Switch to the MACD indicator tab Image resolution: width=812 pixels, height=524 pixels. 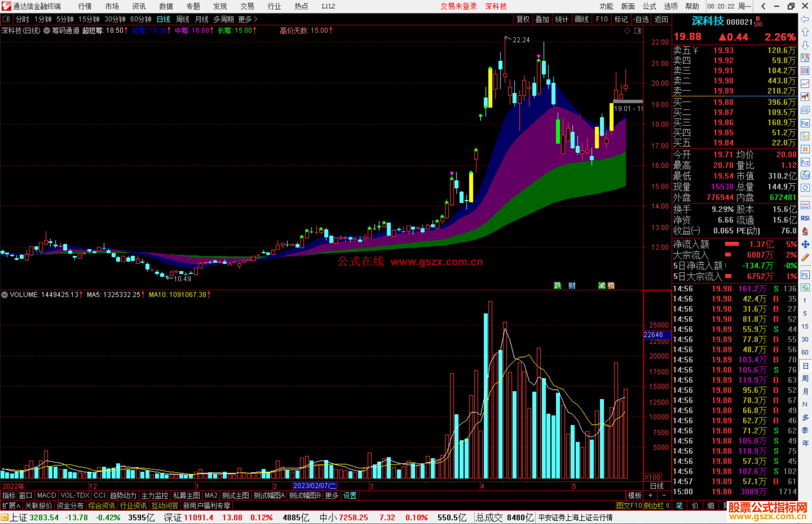[46, 495]
